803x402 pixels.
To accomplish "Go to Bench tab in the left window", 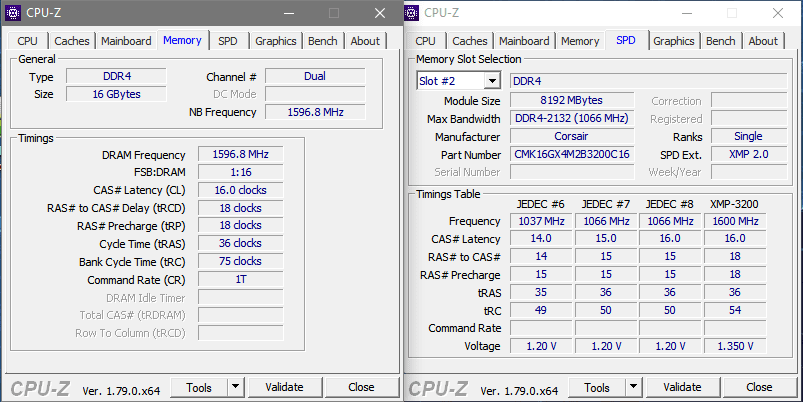I will 323,41.
